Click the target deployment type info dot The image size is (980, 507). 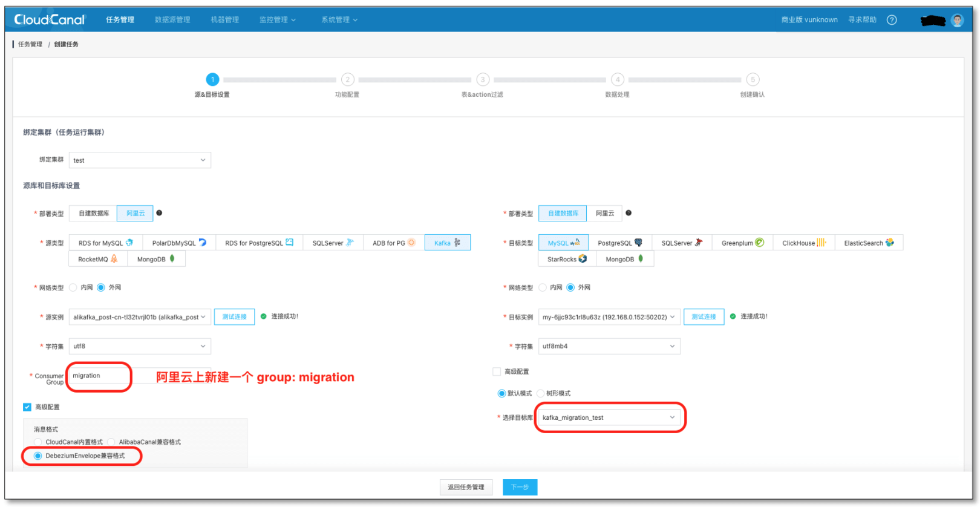tap(629, 213)
